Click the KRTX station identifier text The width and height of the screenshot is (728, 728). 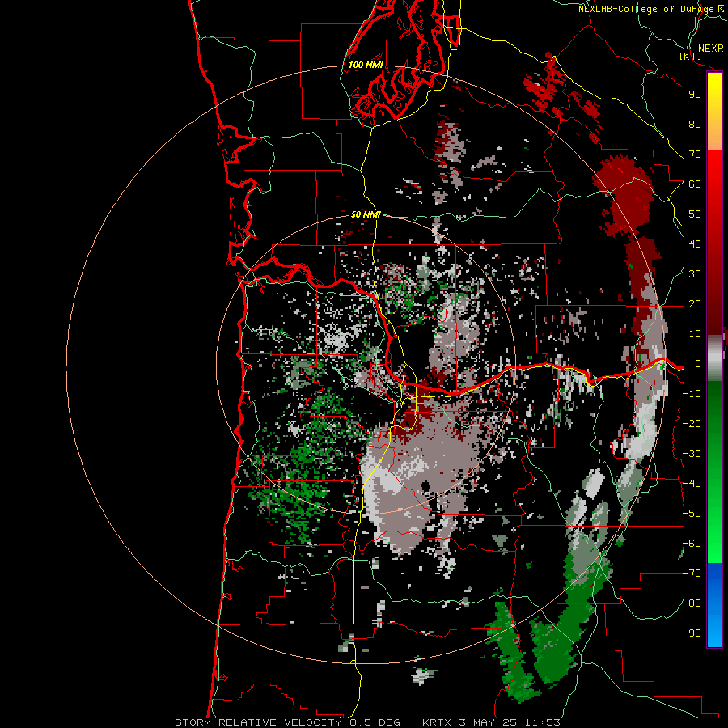tap(438, 722)
